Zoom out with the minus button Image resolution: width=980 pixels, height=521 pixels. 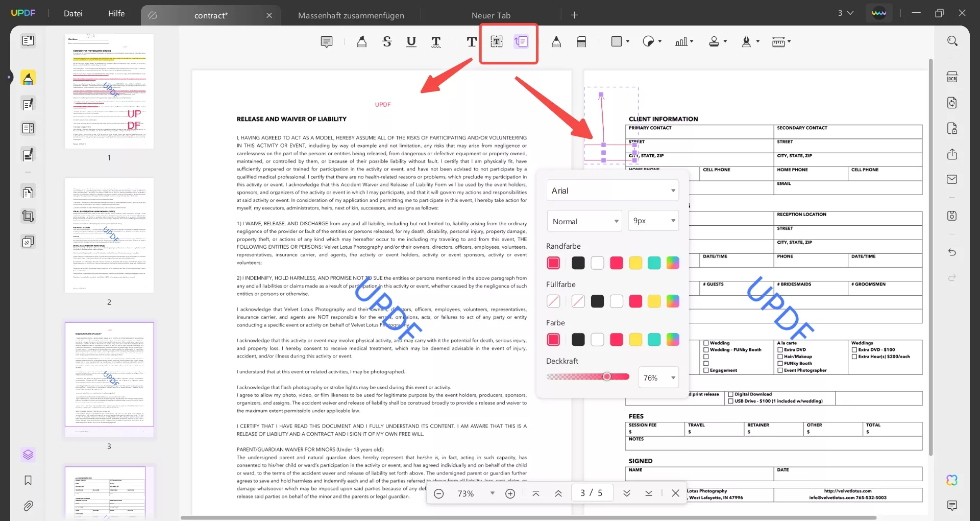click(438, 493)
